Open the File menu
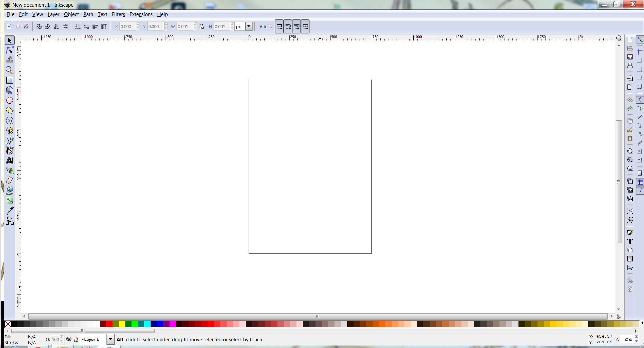644x348 pixels. coord(10,14)
